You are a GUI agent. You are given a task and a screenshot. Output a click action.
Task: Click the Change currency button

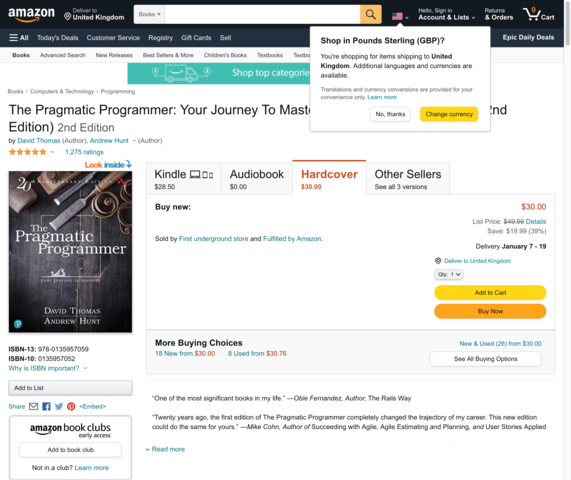(x=449, y=114)
